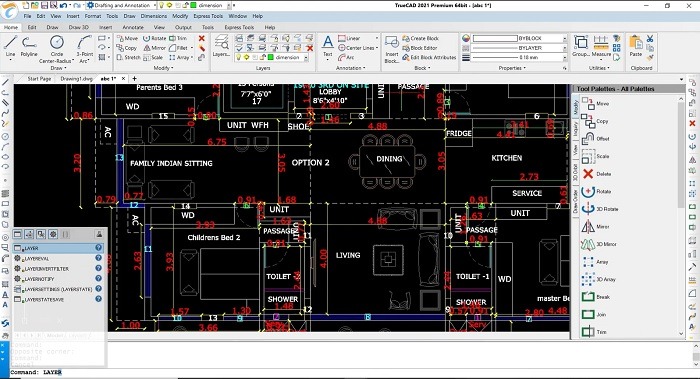Screen dimensions: 700x379
Task: Open the dimension layer dropdown in Layers panel
Action: point(306,58)
